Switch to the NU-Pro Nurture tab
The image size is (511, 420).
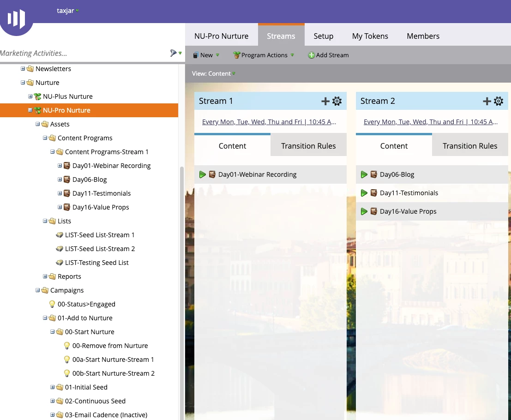(221, 36)
